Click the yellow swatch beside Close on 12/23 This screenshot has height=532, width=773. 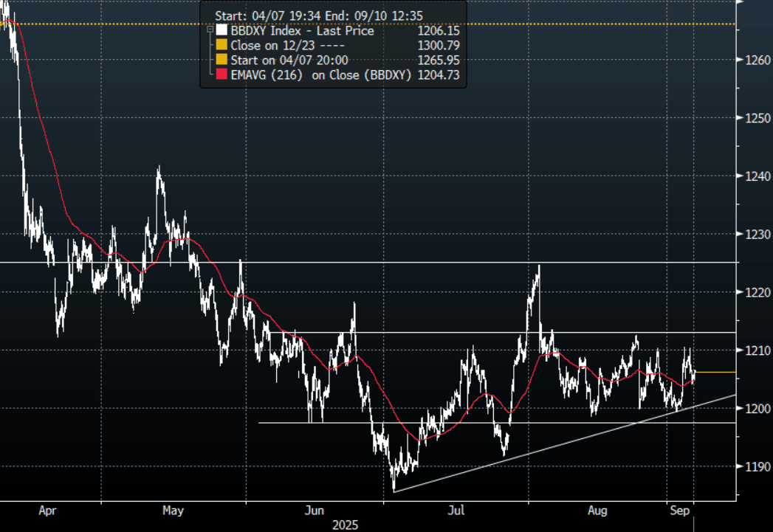pos(221,46)
